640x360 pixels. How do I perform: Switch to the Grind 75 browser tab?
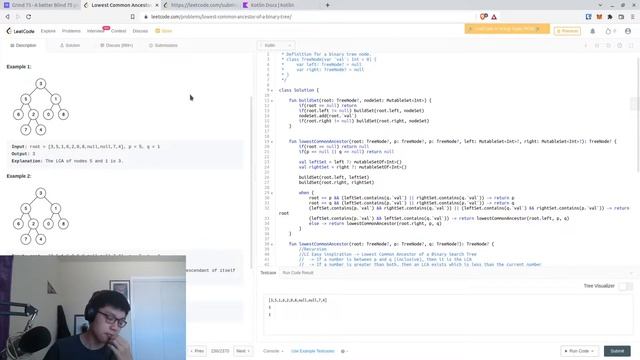pyautogui.click(x=41, y=5)
